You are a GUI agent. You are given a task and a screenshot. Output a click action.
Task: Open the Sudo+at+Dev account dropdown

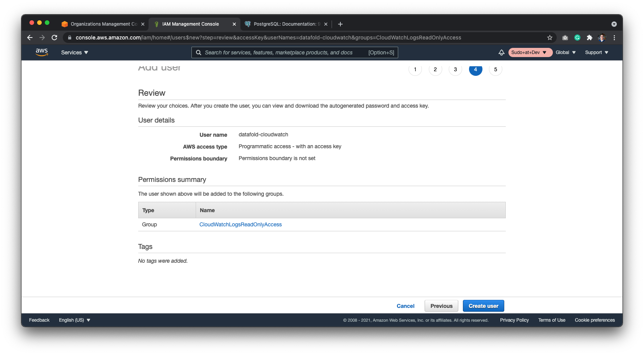click(x=530, y=52)
